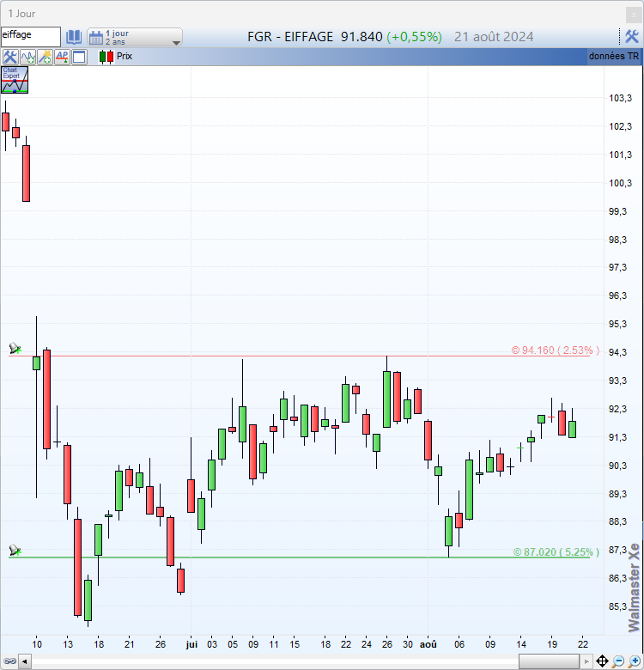644x670 pixels.
Task: Click the 103,3 price axis label
Action: click(620, 98)
